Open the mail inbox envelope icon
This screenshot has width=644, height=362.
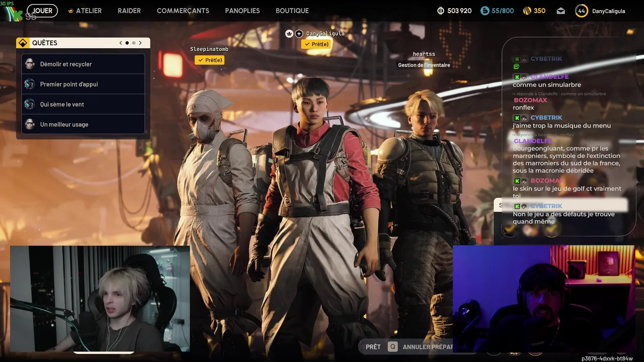tap(561, 11)
